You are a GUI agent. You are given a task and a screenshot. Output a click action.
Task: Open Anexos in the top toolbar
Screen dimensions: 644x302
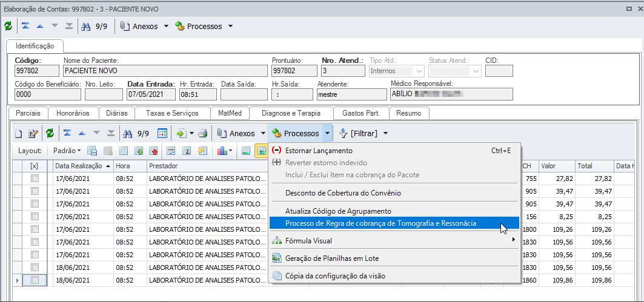(x=139, y=26)
